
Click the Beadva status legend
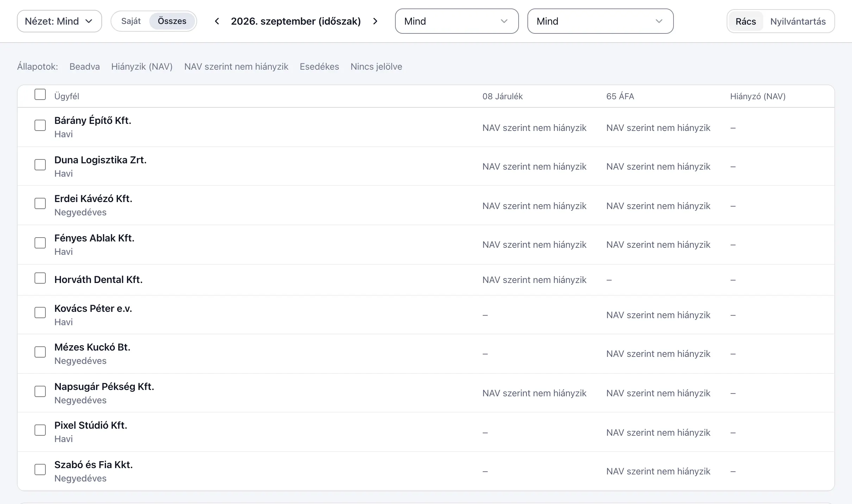(84, 67)
